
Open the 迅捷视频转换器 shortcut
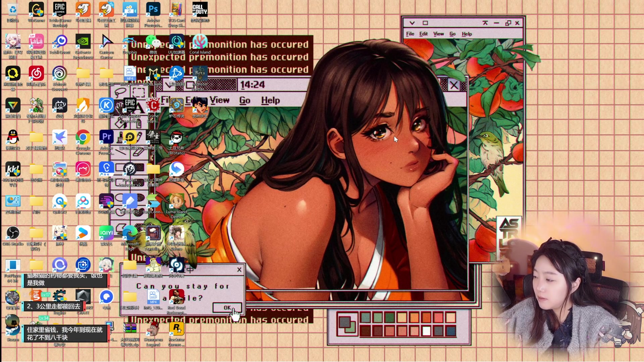(130, 14)
